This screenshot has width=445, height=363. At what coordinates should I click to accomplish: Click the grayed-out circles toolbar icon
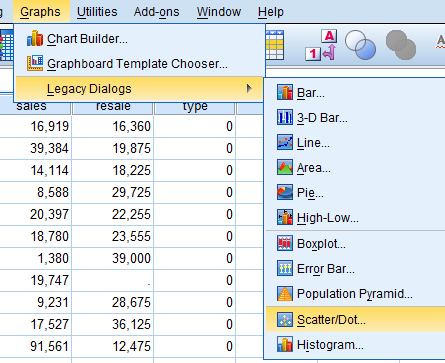[401, 45]
